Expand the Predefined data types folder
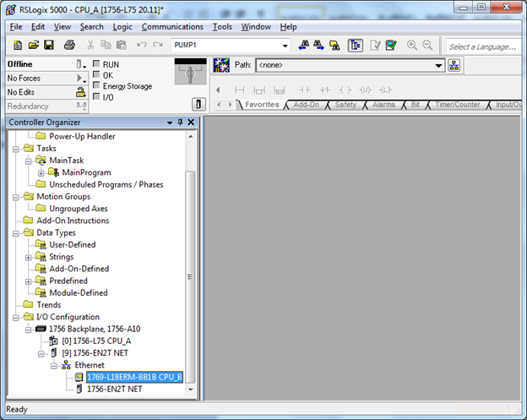 [29, 281]
